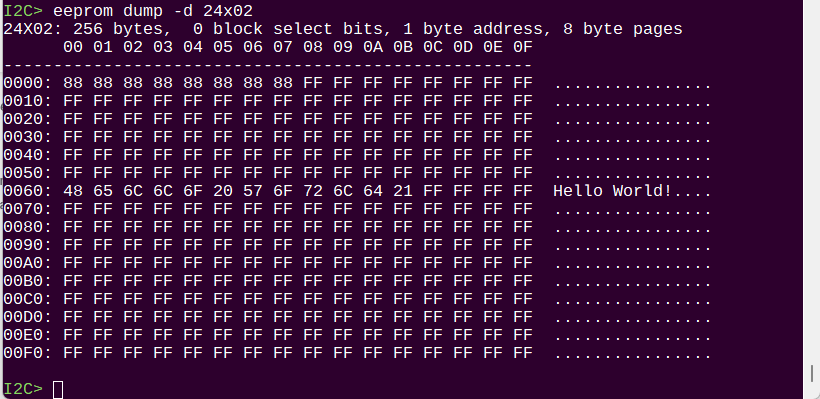Click the 00F0: address label
Viewport: 820px width, 399px height.
(28, 354)
